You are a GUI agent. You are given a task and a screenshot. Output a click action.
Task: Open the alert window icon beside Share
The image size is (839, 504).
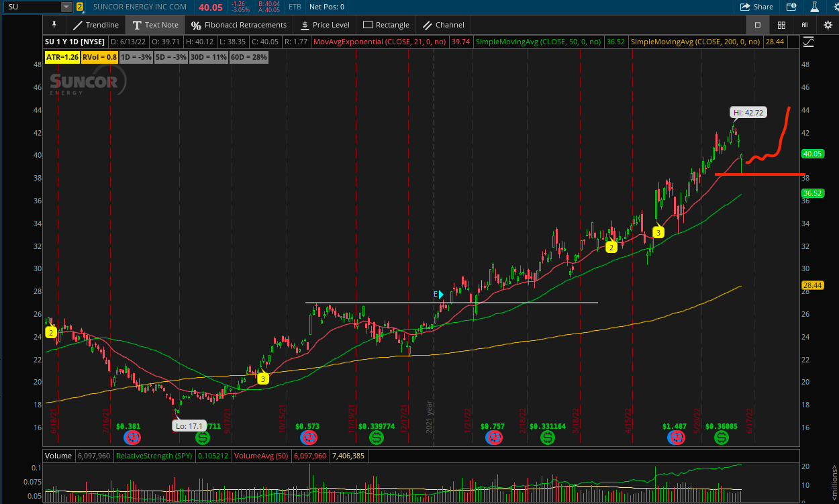[x=791, y=7]
